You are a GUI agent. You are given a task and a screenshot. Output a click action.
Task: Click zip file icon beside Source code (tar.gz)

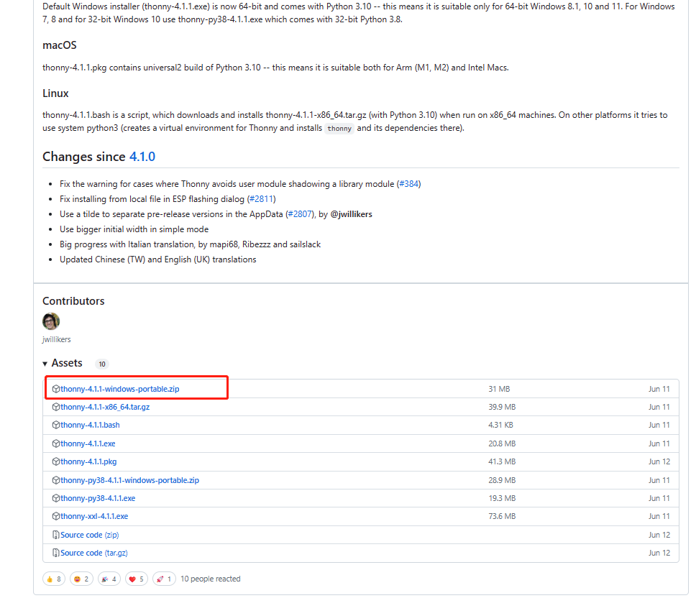click(x=56, y=553)
